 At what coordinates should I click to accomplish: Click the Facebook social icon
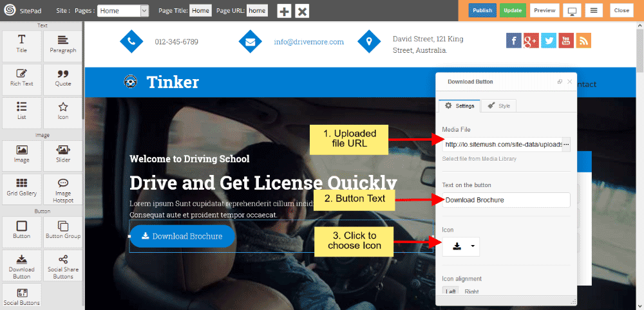(513, 41)
